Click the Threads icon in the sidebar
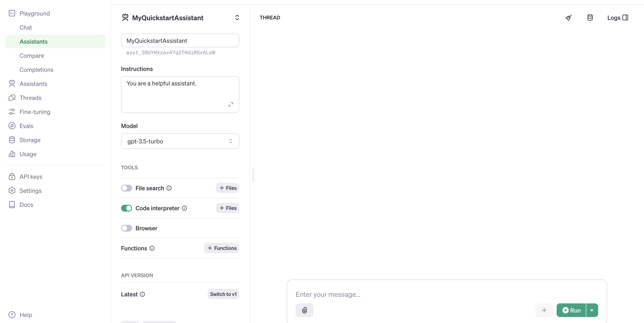The image size is (644, 323). (x=12, y=98)
